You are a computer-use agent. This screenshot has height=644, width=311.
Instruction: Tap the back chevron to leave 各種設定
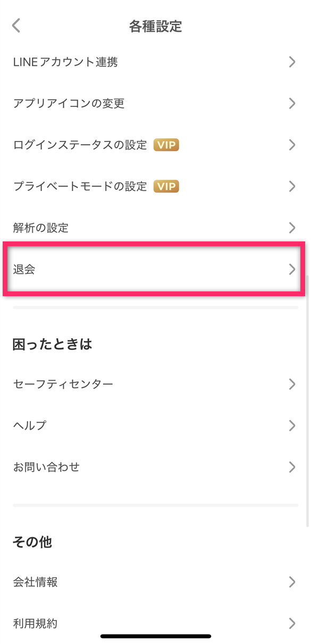pos(15,25)
